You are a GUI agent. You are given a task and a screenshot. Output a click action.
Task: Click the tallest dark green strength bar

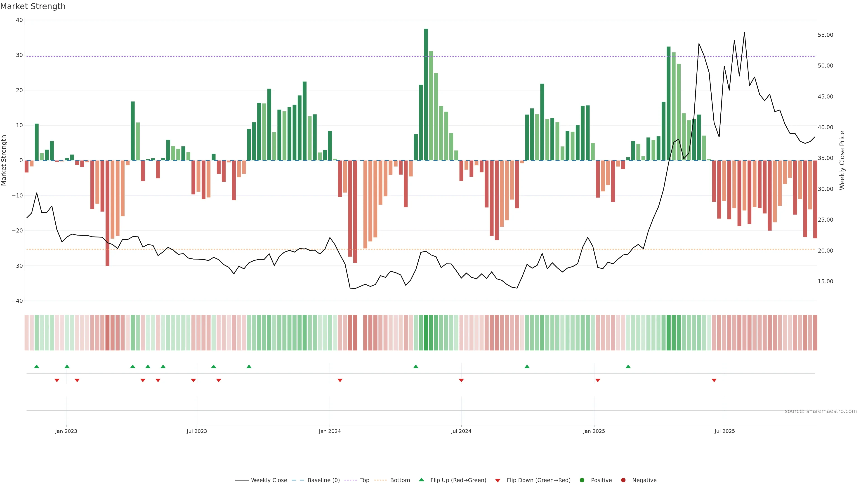click(x=426, y=94)
